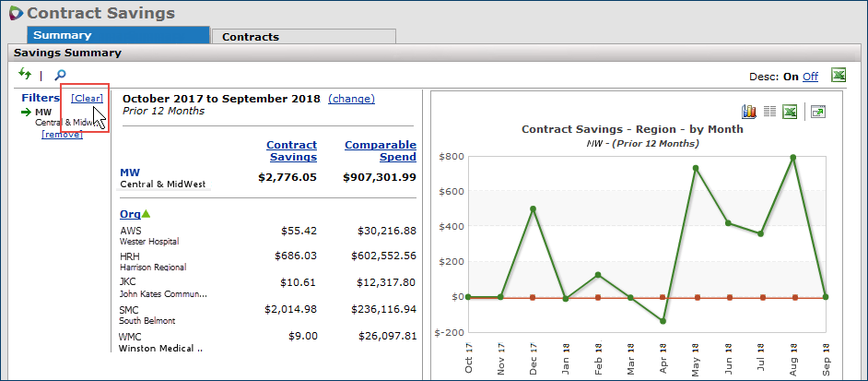Toggle Org column sort order arrow

[x=146, y=214]
